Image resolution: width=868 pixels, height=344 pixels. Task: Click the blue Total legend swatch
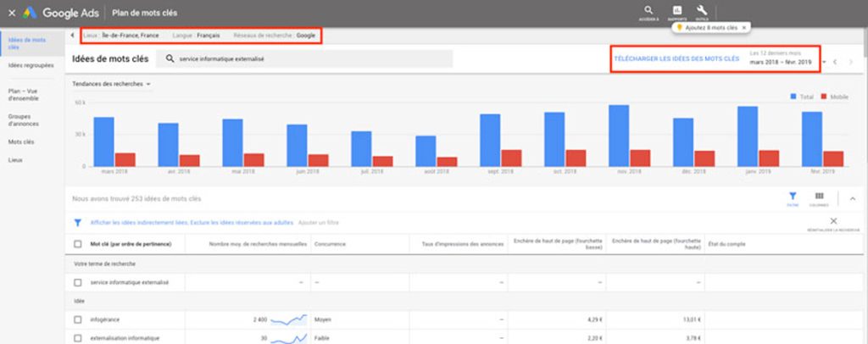click(x=793, y=97)
